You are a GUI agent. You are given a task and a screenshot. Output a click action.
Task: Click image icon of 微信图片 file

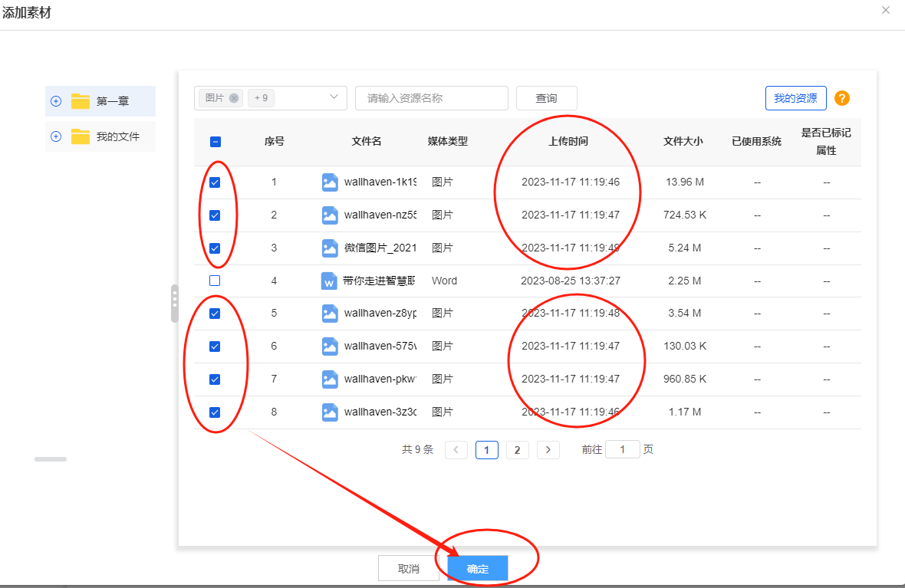(x=330, y=248)
